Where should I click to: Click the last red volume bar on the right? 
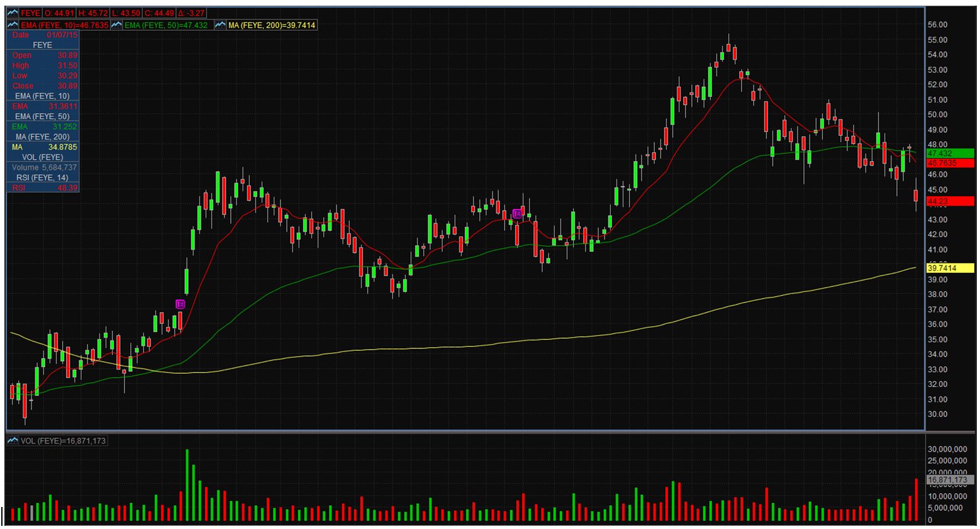pos(916,500)
